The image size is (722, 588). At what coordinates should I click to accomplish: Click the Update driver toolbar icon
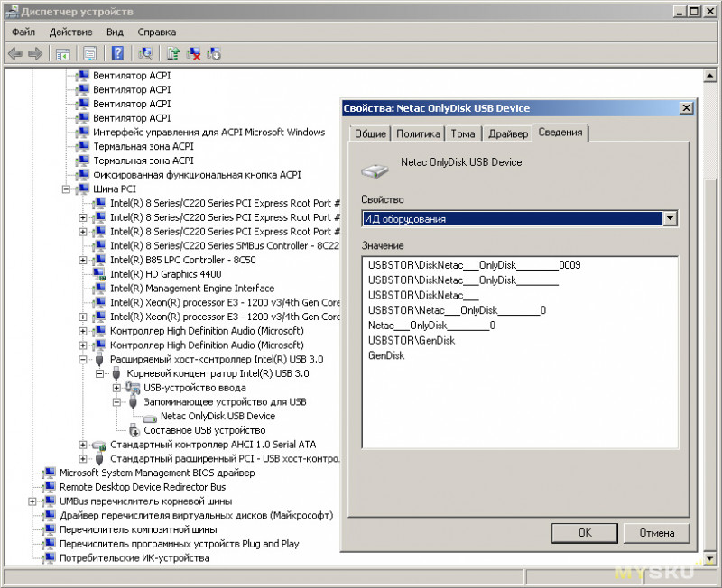[x=173, y=53]
